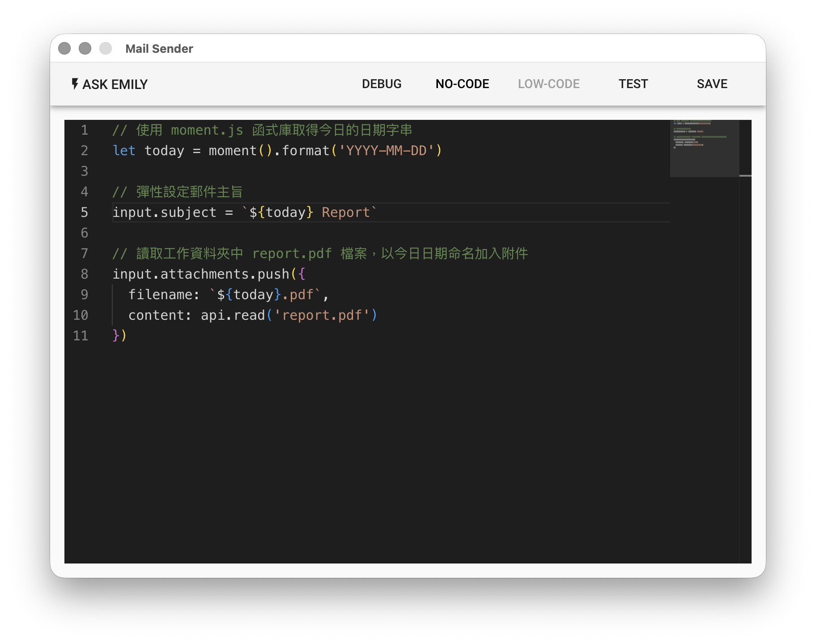The image size is (816, 644).
Task: Close the Mail Sender window
Action: [x=64, y=48]
